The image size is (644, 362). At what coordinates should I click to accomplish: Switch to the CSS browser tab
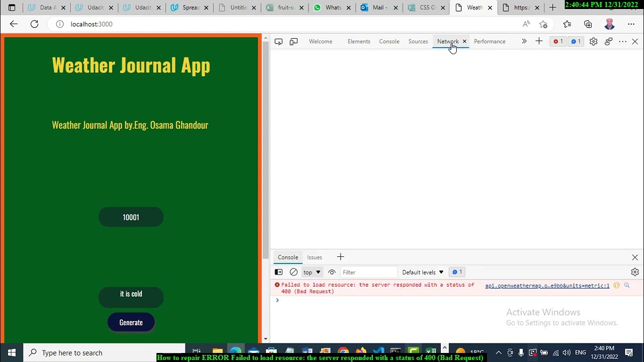[x=426, y=8]
